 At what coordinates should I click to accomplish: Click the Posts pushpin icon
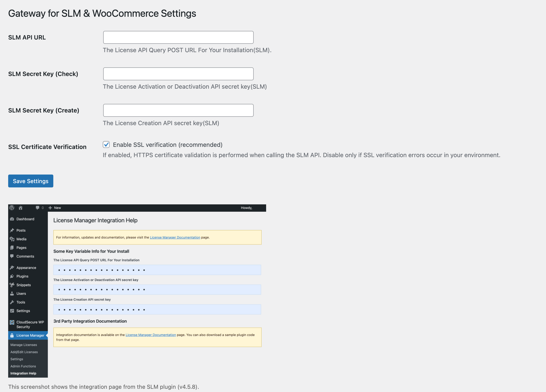click(x=12, y=230)
